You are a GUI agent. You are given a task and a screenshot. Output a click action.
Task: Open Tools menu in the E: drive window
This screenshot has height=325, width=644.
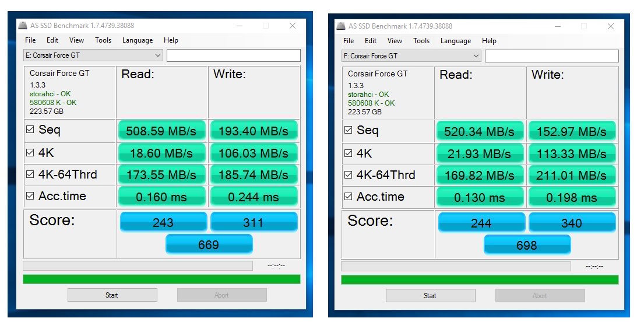coord(103,40)
